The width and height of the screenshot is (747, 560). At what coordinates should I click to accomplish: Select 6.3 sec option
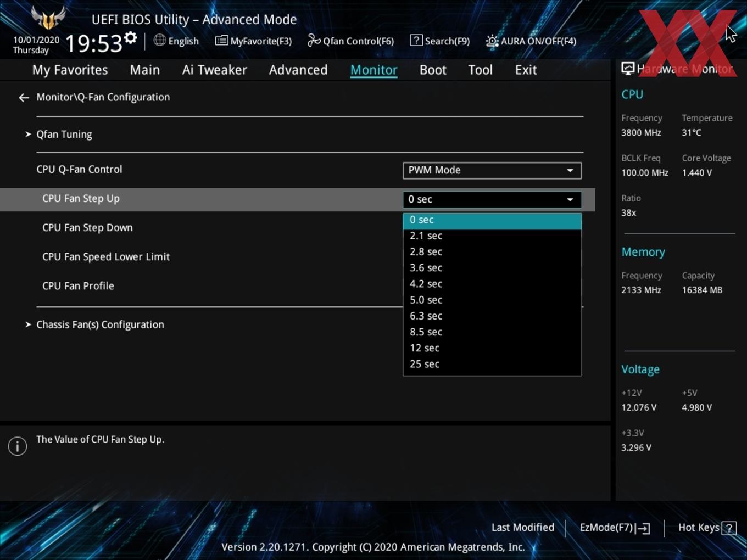pyautogui.click(x=492, y=316)
